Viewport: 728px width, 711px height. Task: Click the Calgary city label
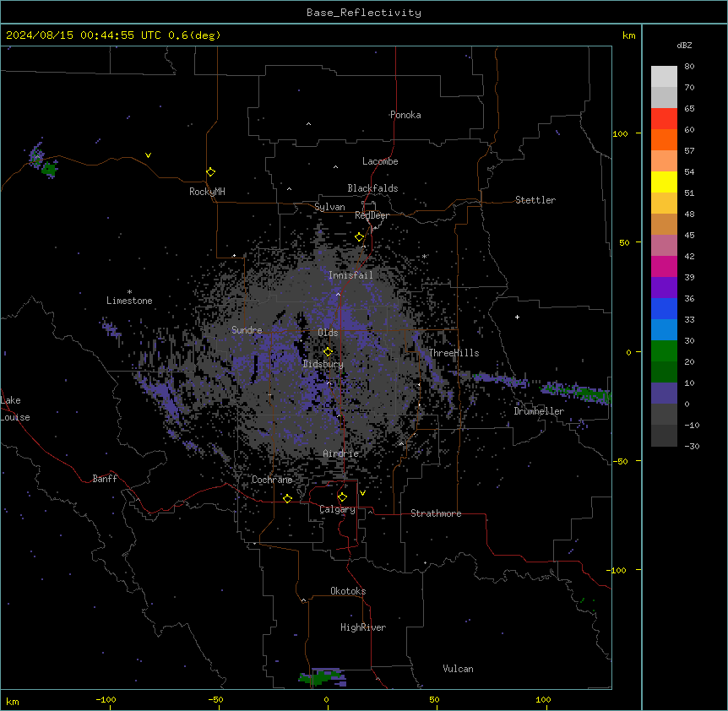(337, 509)
